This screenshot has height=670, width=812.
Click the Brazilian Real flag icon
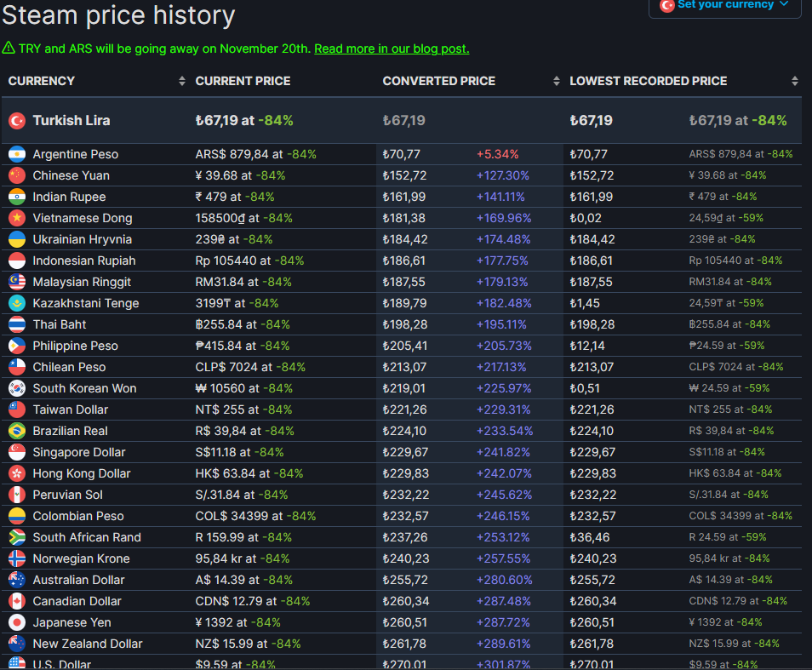tap(17, 431)
